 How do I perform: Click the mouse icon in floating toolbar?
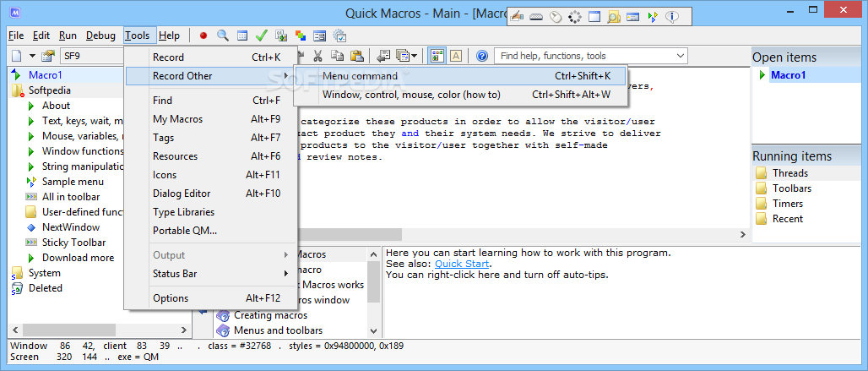pos(556,17)
